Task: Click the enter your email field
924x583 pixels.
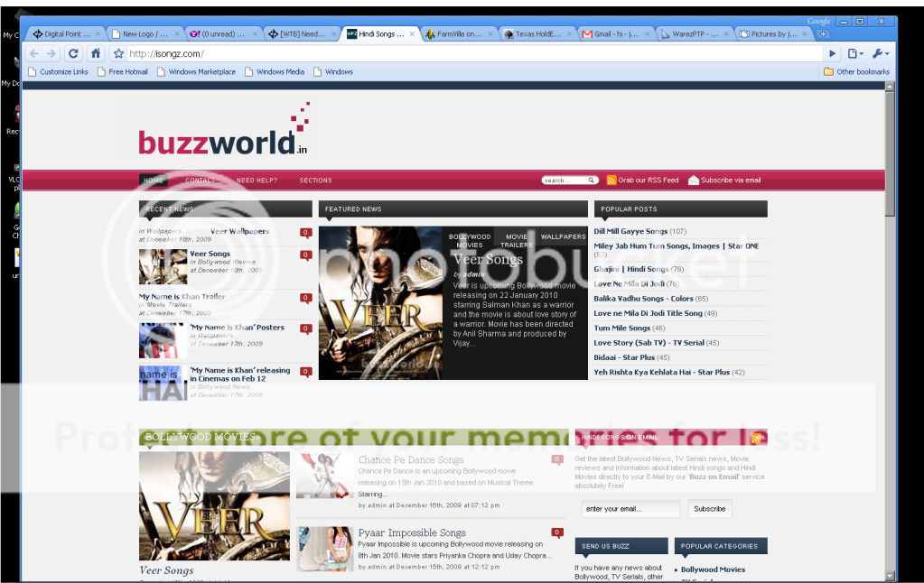Action: 630,509
